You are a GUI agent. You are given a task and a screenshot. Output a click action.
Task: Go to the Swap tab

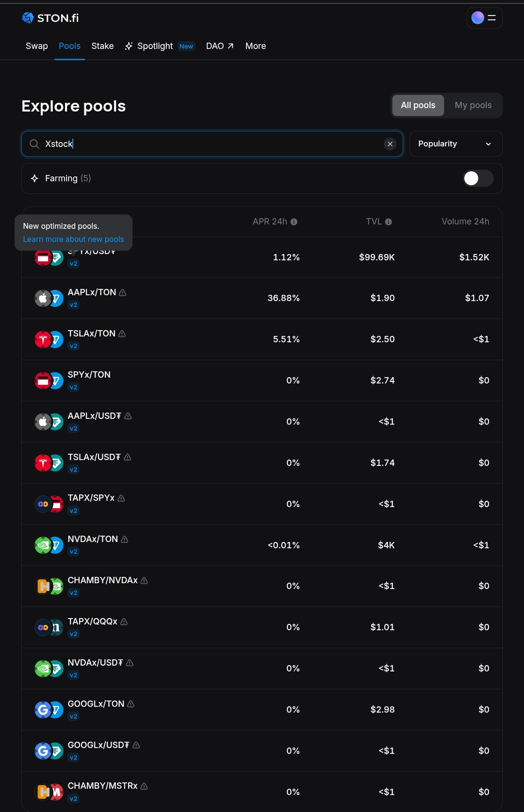pyautogui.click(x=37, y=46)
